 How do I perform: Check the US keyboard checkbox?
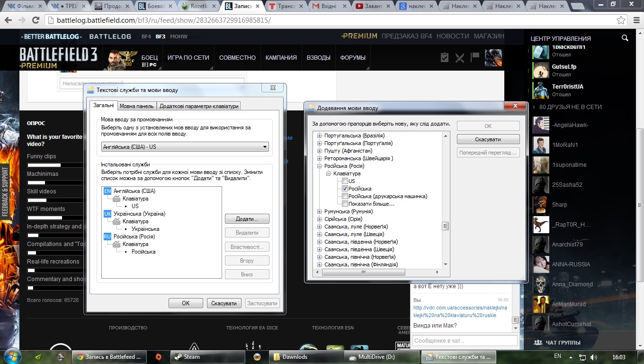point(345,181)
